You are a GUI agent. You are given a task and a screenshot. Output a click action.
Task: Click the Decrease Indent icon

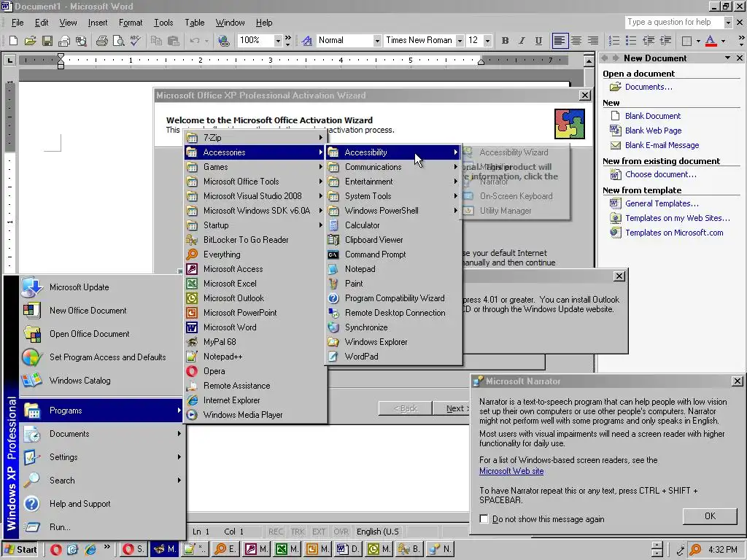click(x=649, y=41)
